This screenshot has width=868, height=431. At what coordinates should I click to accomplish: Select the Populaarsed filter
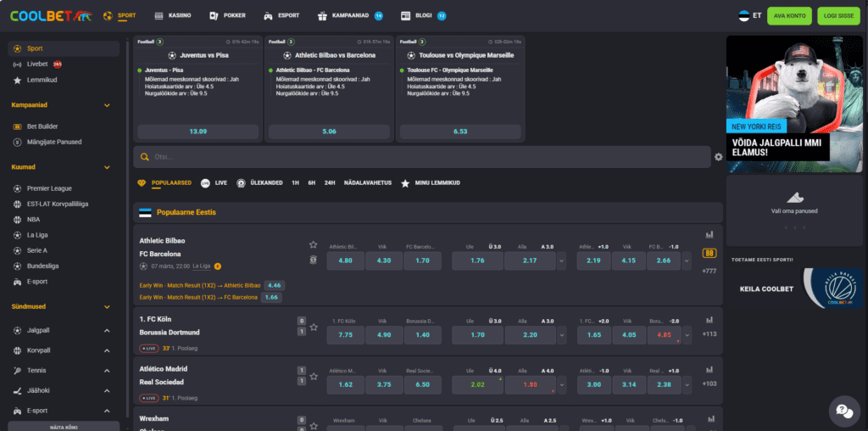click(x=164, y=182)
